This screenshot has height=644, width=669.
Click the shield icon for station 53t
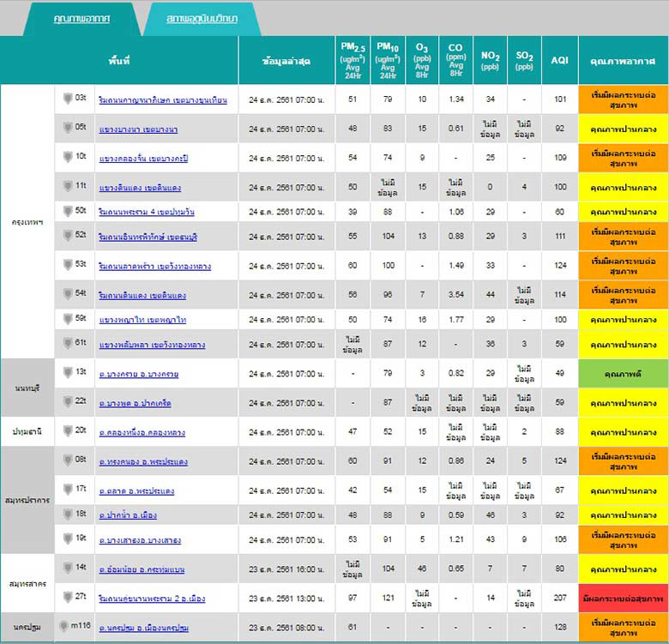click(x=69, y=265)
